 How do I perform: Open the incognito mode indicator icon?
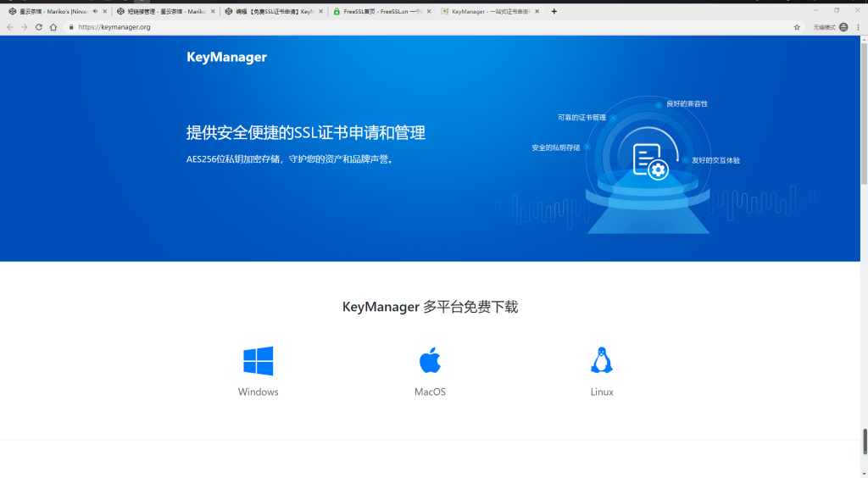tap(843, 27)
